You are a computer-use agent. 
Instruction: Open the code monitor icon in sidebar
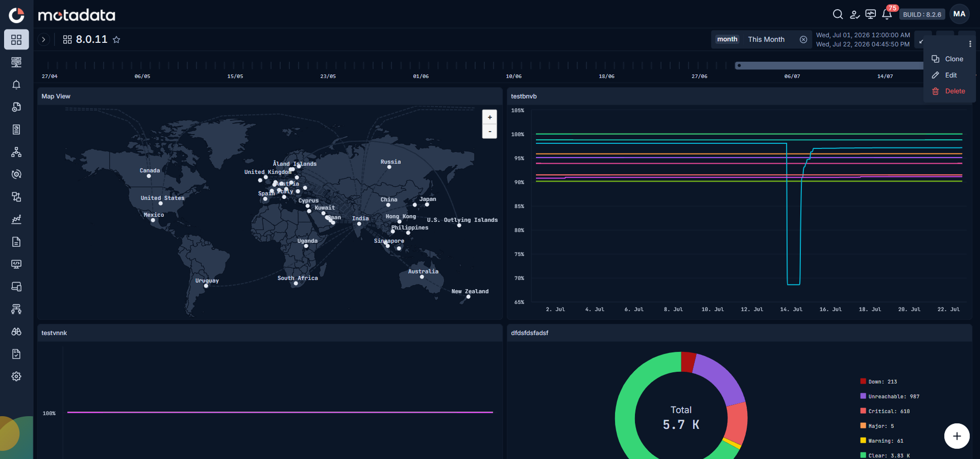(16, 264)
